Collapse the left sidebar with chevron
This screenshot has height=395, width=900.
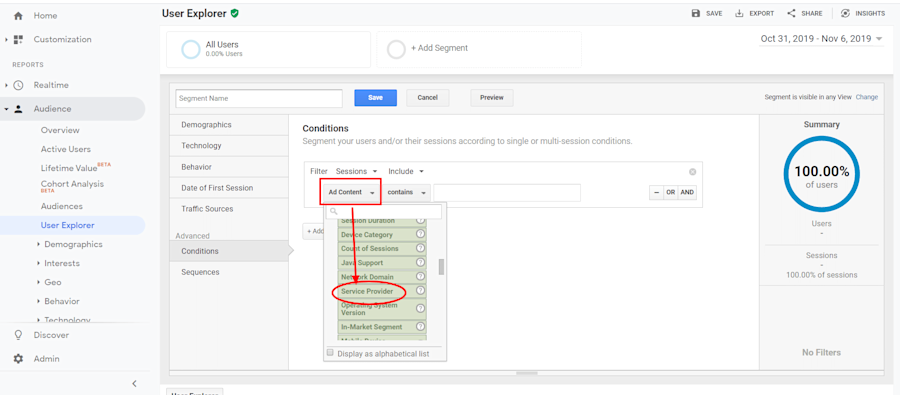134,383
